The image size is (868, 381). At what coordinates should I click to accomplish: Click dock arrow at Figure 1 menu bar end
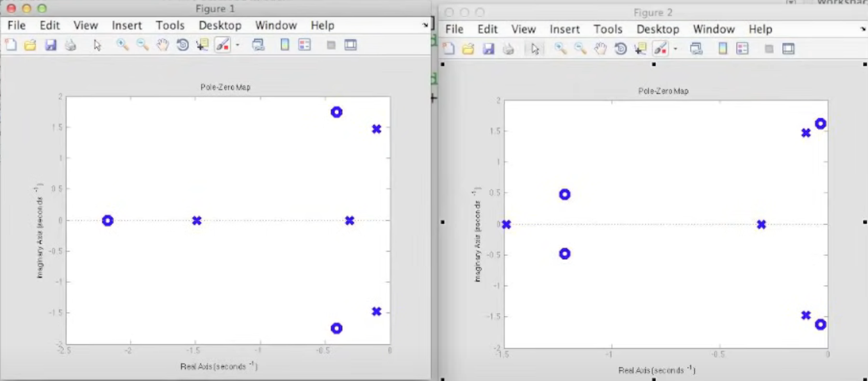(x=425, y=26)
